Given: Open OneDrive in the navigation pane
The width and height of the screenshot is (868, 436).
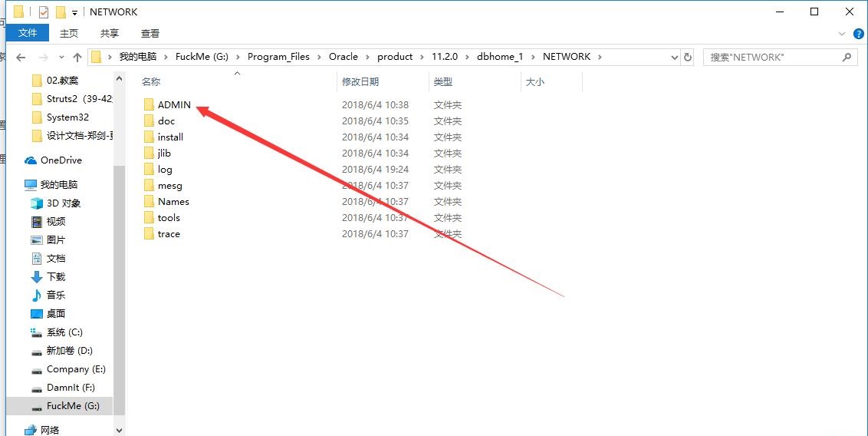Looking at the screenshot, I should tap(61, 160).
